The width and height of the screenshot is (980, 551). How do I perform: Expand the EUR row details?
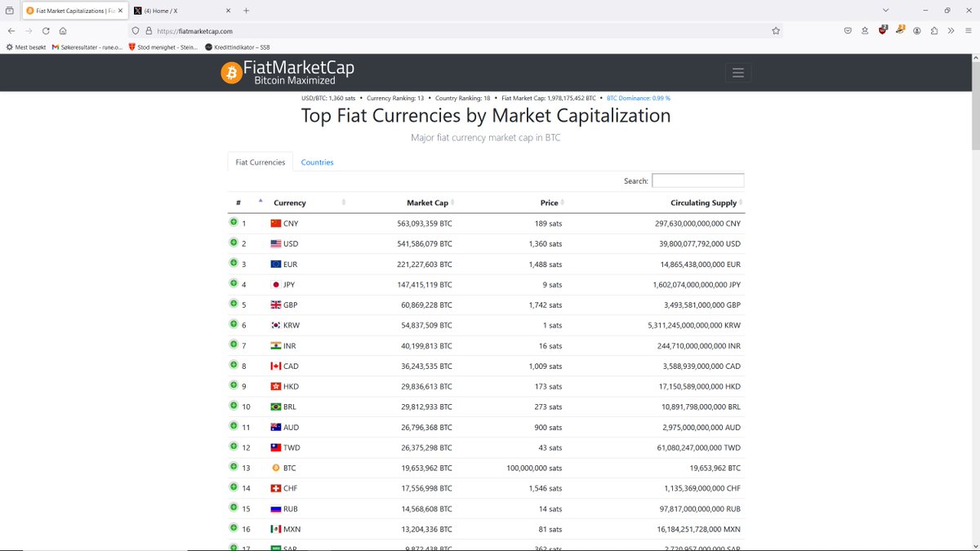pyautogui.click(x=234, y=263)
